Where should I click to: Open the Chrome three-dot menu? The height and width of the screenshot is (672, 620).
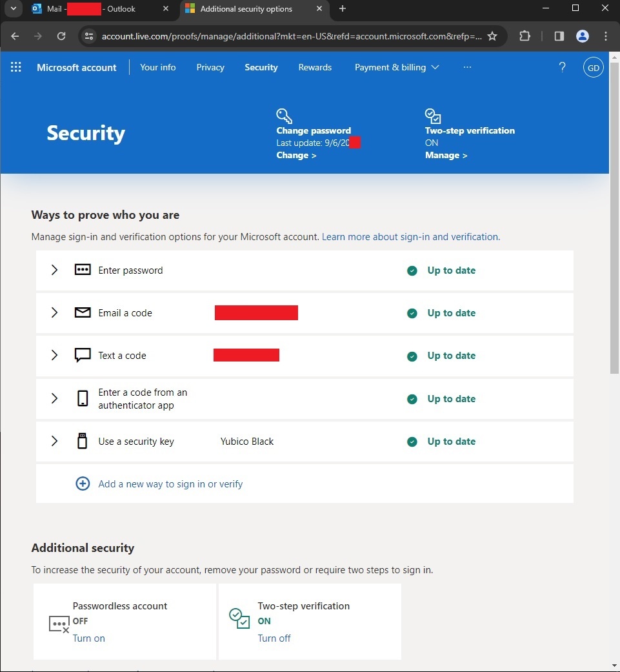point(605,36)
